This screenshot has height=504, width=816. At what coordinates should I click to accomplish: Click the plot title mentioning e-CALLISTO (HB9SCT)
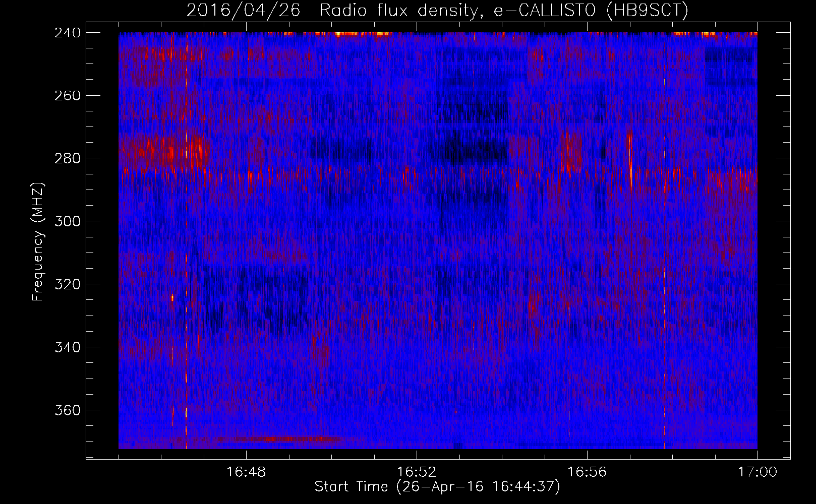click(x=438, y=10)
